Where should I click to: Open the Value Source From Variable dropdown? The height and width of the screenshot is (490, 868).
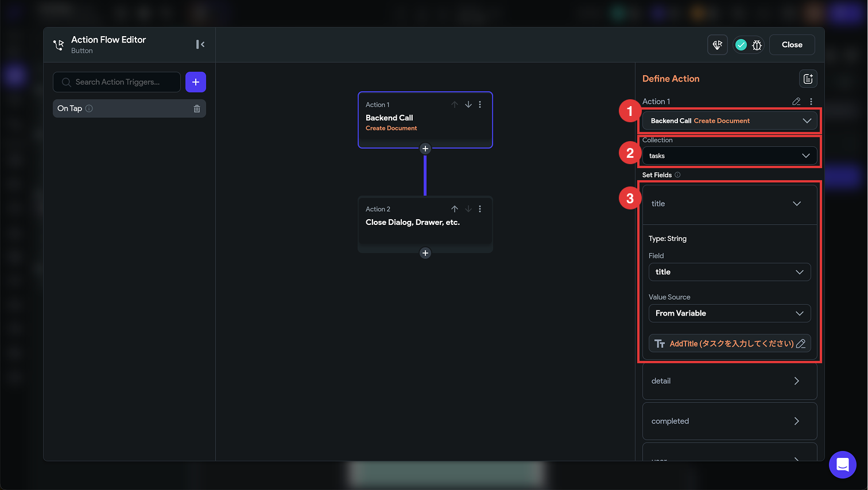[x=729, y=313]
